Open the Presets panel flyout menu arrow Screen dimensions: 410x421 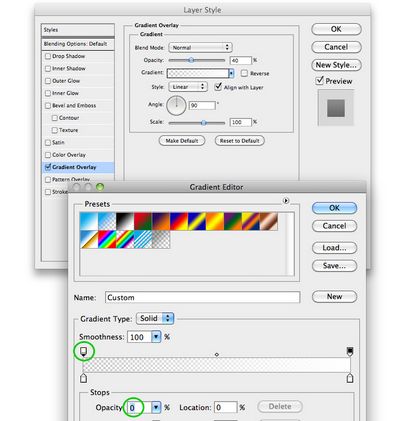286,201
